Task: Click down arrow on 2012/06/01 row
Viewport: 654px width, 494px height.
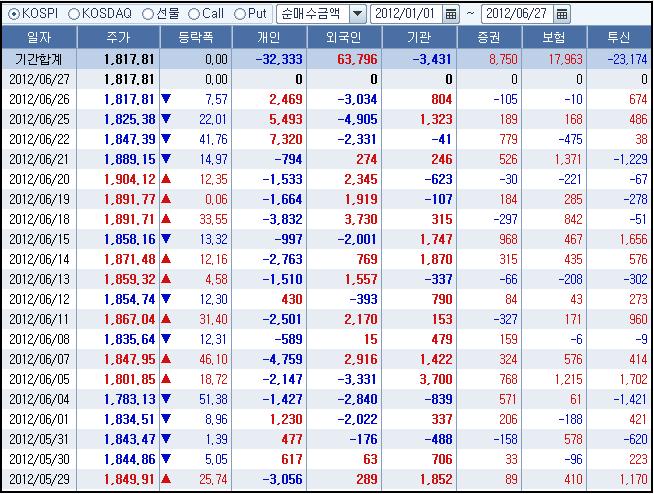Action: [166, 419]
